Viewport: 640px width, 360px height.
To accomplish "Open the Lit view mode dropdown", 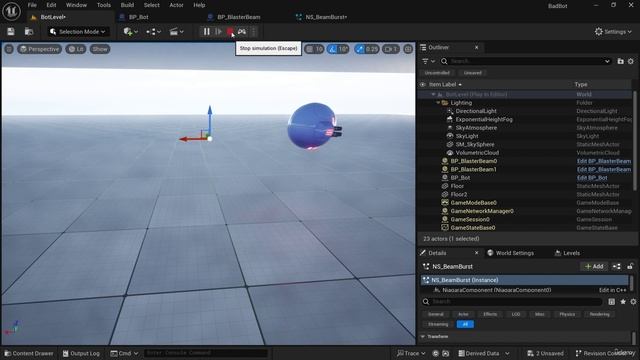I will click(76, 49).
